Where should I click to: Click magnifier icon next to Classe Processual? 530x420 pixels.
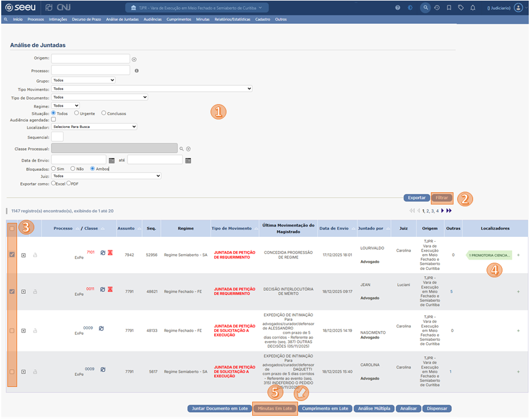181,149
